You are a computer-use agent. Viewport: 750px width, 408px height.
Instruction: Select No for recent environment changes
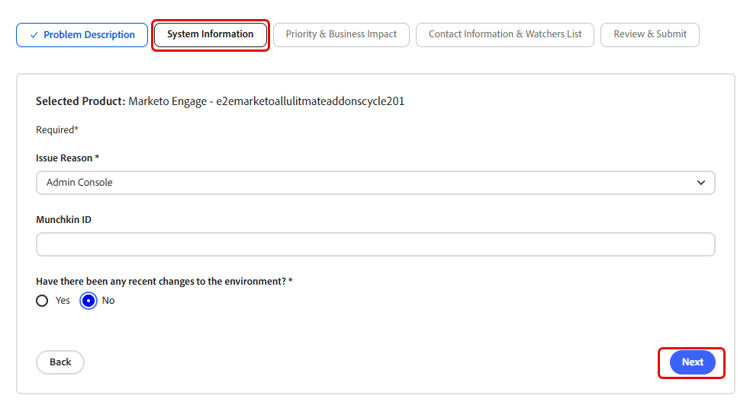coord(88,300)
